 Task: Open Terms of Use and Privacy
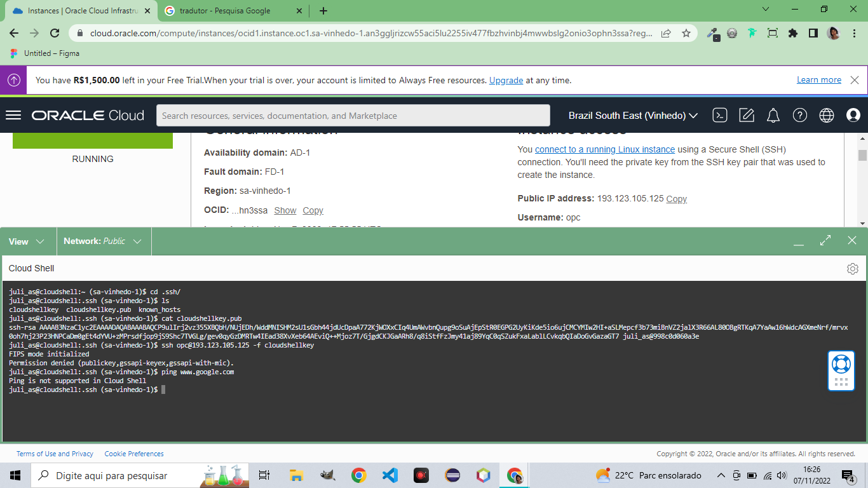point(55,454)
